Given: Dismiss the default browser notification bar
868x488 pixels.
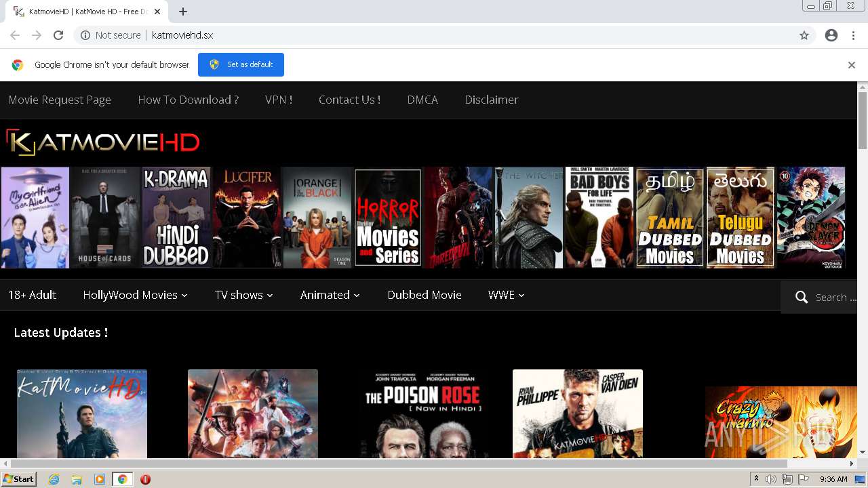Looking at the screenshot, I should 852,65.
